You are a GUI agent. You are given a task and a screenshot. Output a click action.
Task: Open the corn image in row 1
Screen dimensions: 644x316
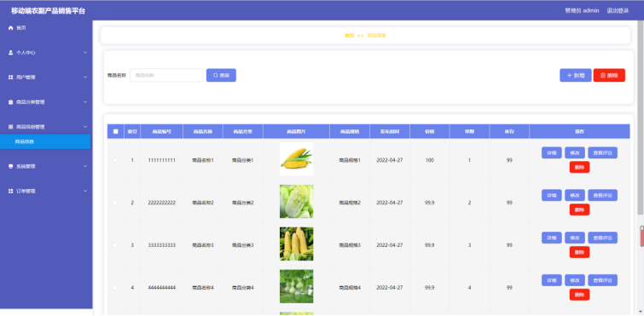tap(296, 159)
